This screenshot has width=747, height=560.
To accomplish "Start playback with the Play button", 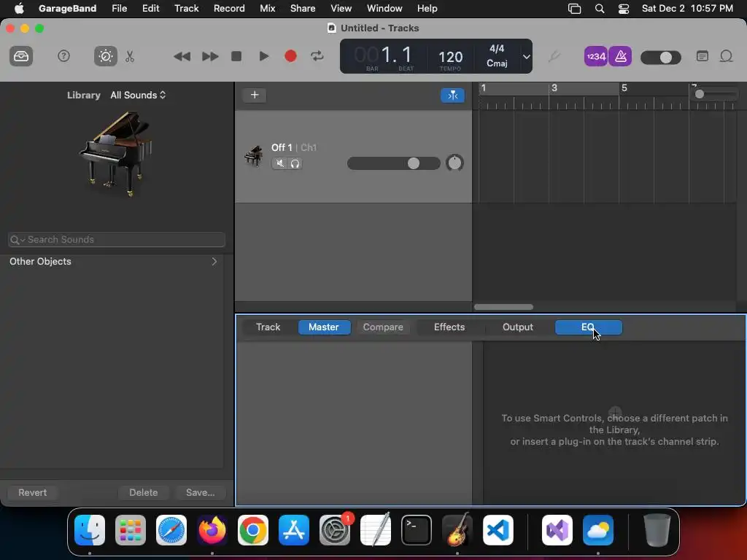I will click(263, 56).
